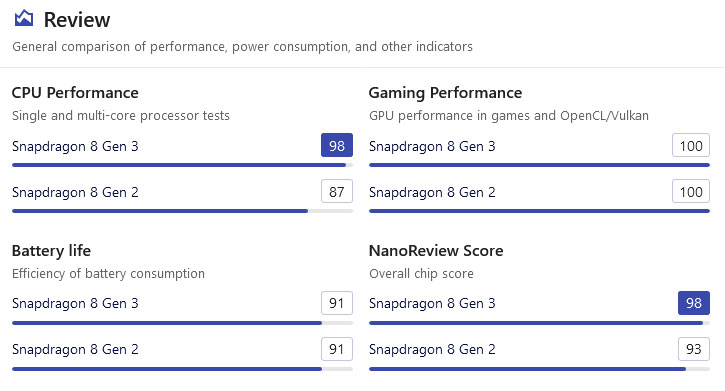Screen dimensions: 725x391
Task: Click the highlighted 98 CPU Performance score
Action: (x=337, y=145)
